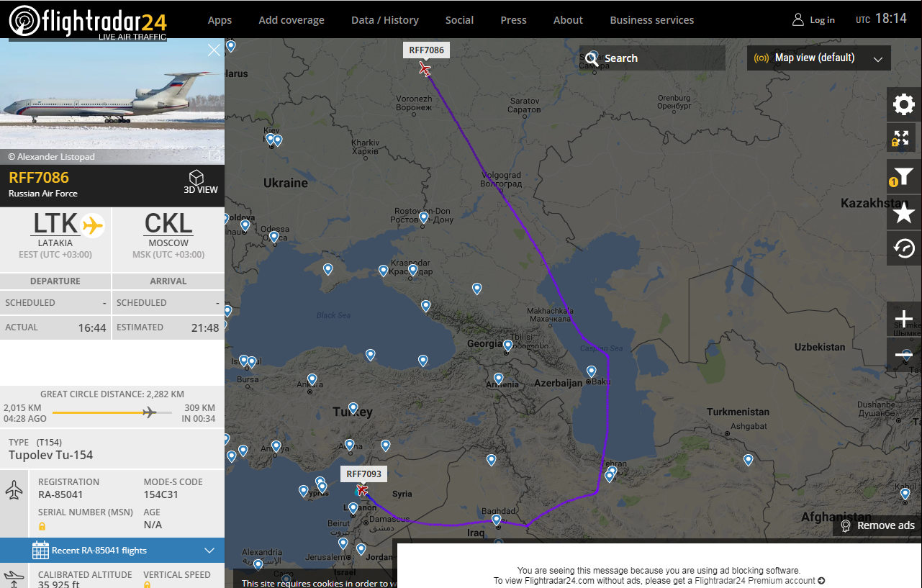Select the RFF7093 aircraft on the map
Viewport: 922px width, 588px height.
point(362,490)
